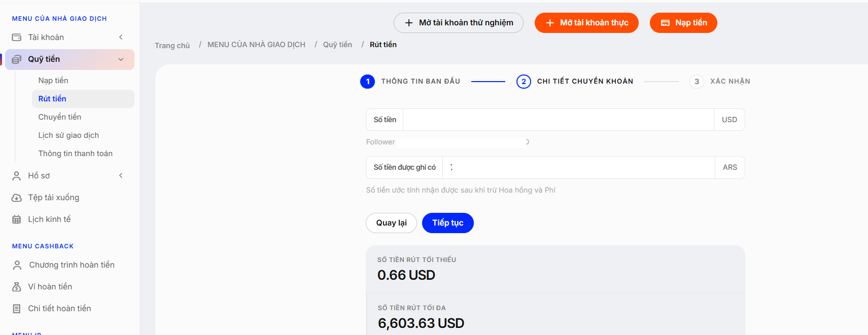This screenshot has height=335, width=868.
Task: Click the Số tiền USD input field
Action: 559,120
